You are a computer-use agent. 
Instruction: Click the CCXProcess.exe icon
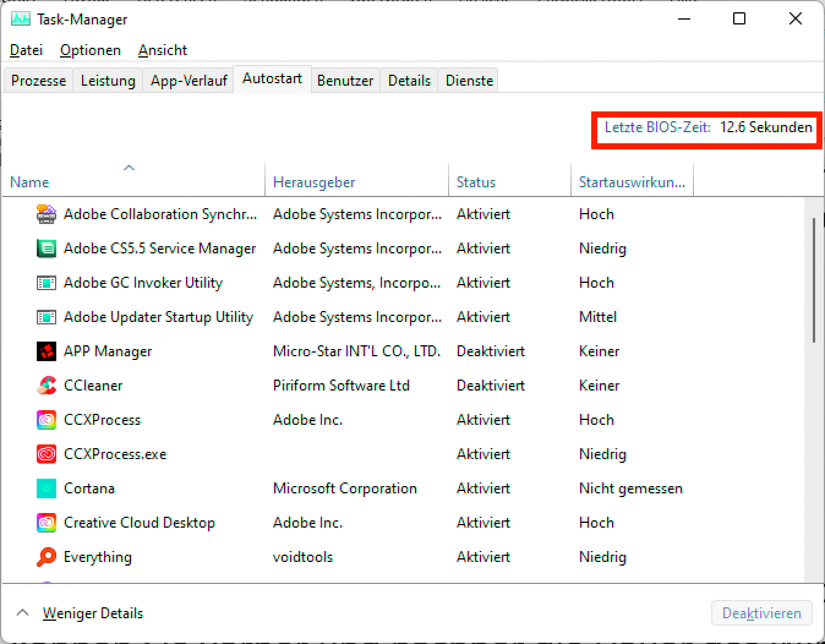pos(47,454)
